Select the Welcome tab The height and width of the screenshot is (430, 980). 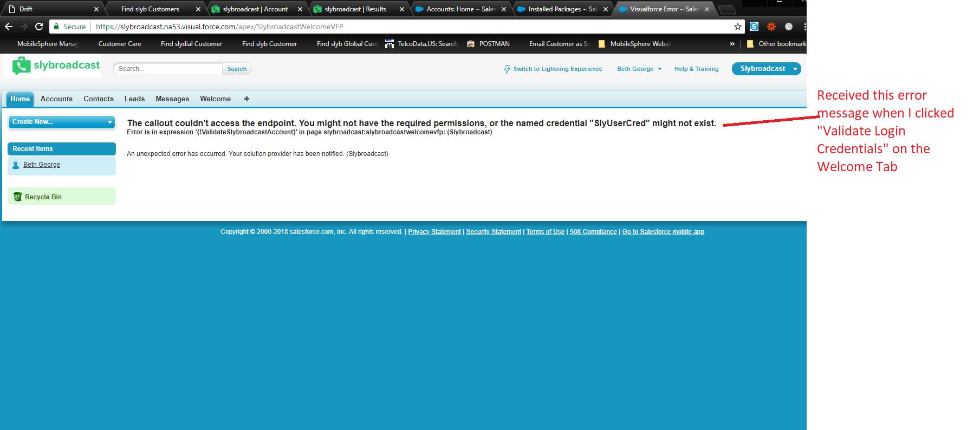coord(215,99)
